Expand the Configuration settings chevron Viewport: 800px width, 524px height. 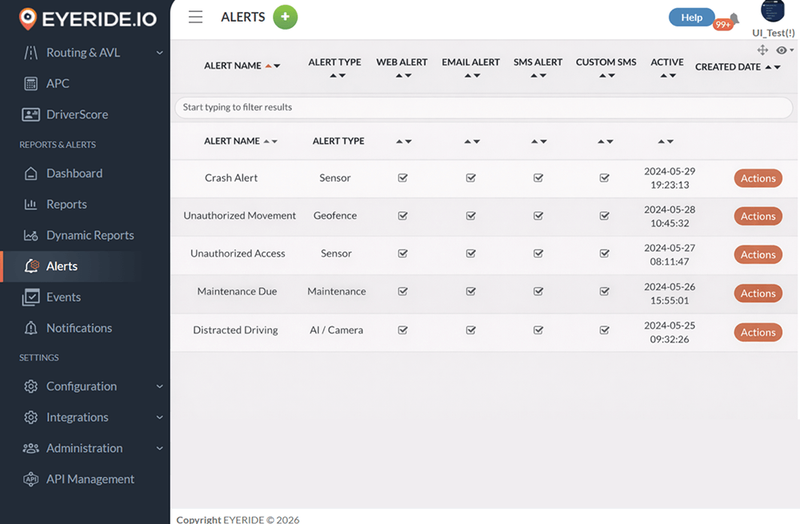[x=160, y=387]
